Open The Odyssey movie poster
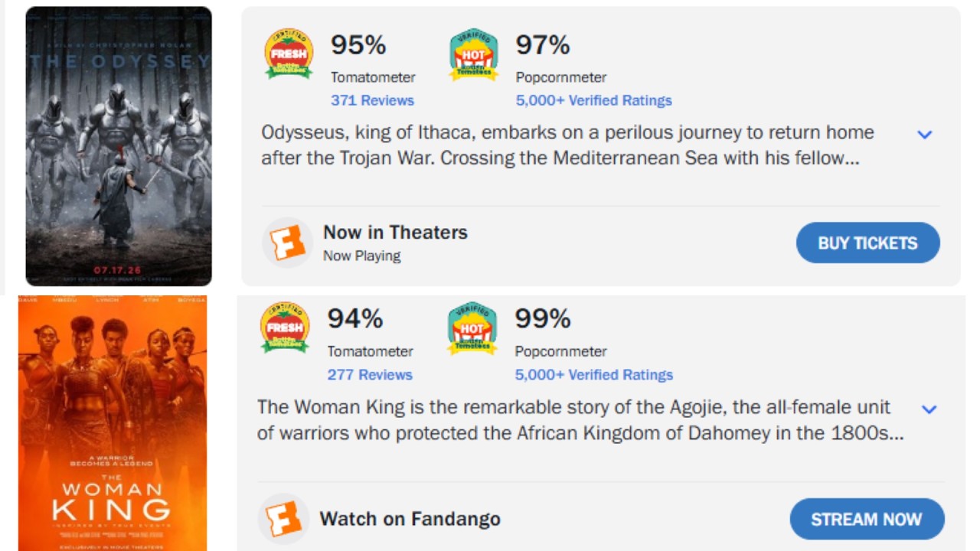Screen dimensions: 980x551 [x=119, y=146]
